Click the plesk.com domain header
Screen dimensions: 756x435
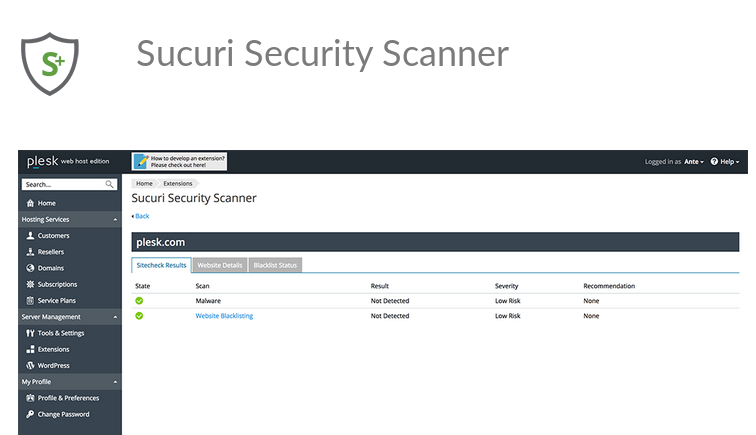click(x=435, y=242)
